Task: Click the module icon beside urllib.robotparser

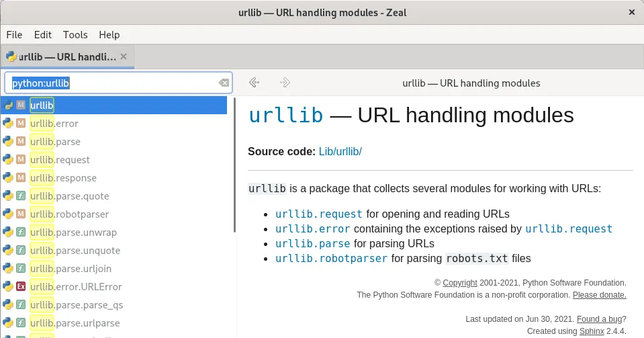Action: [x=21, y=214]
